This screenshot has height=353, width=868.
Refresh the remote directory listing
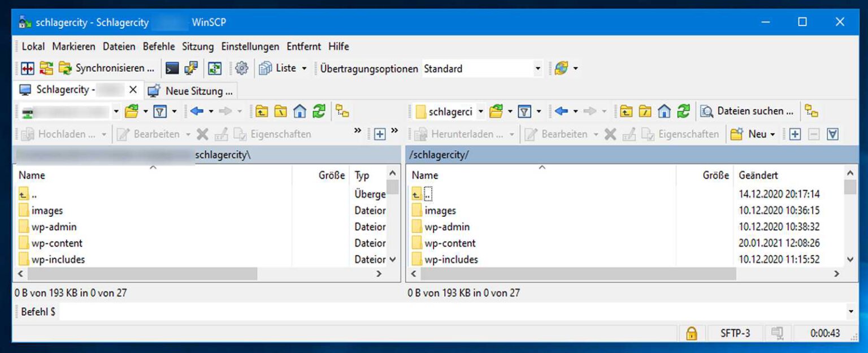tap(683, 111)
